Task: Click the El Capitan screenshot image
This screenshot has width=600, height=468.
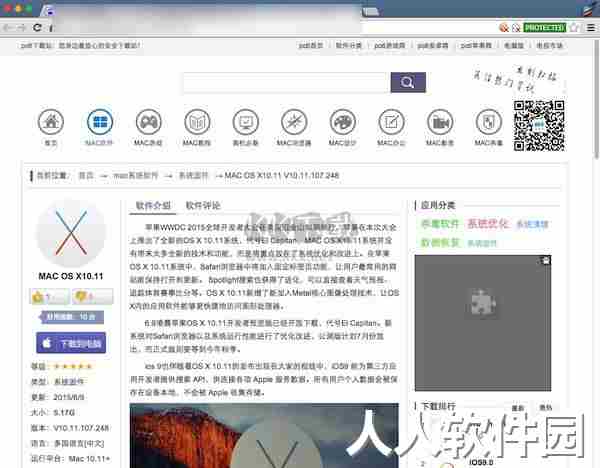Action: coord(264,435)
